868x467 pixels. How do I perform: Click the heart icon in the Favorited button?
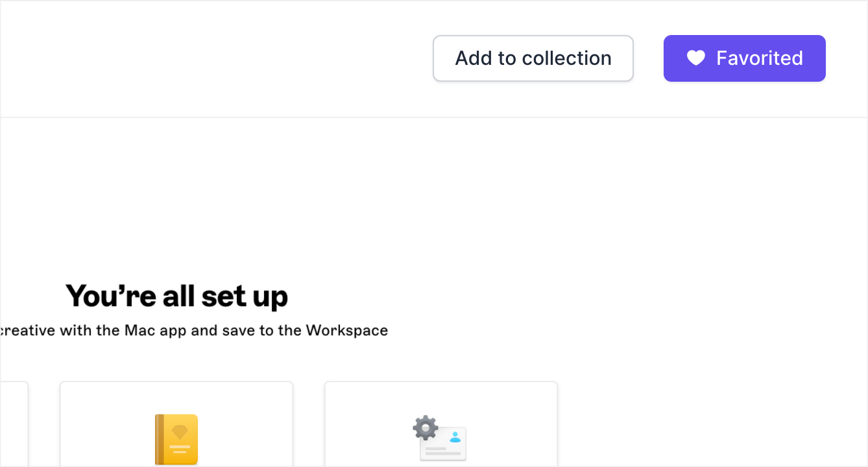(x=696, y=58)
